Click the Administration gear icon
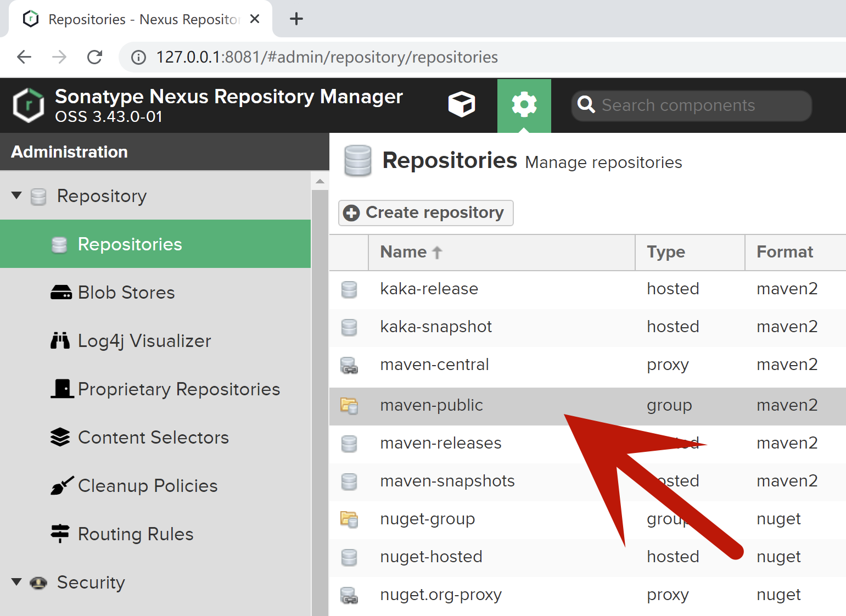 (x=524, y=104)
